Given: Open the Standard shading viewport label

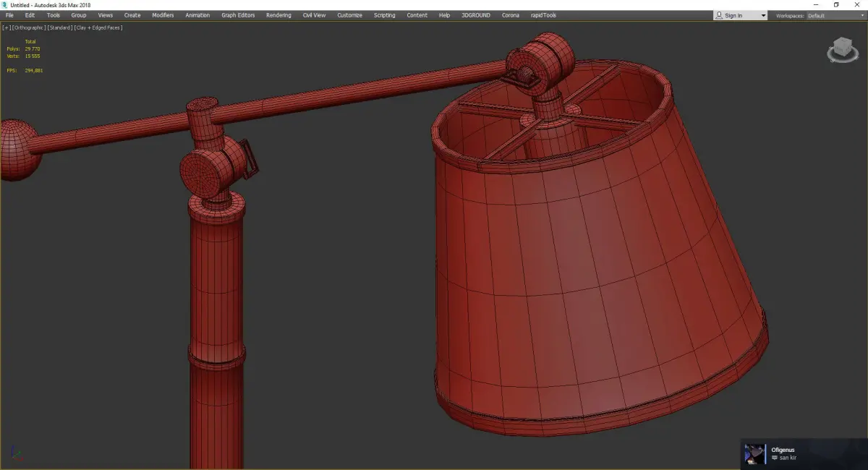Looking at the screenshot, I should [x=59, y=27].
